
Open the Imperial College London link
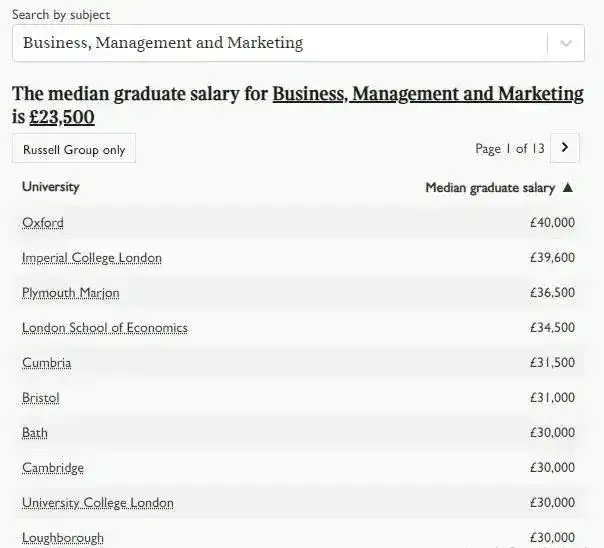92,258
